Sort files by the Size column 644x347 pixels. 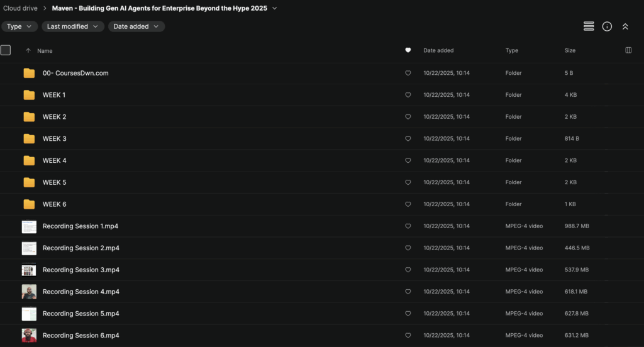click(x=570, y=50)
